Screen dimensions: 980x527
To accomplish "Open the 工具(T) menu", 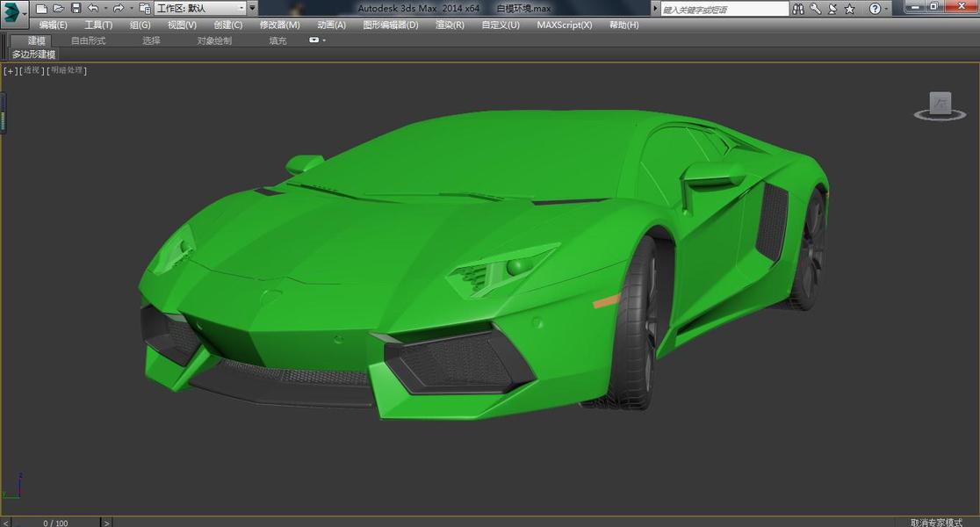I will (98, 25).
